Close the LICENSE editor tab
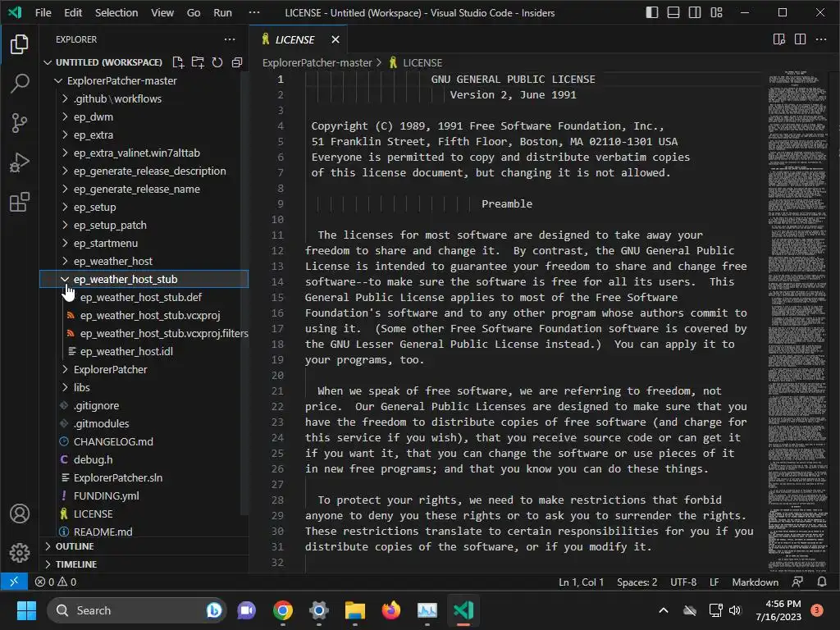 click(x=336, y=39)
